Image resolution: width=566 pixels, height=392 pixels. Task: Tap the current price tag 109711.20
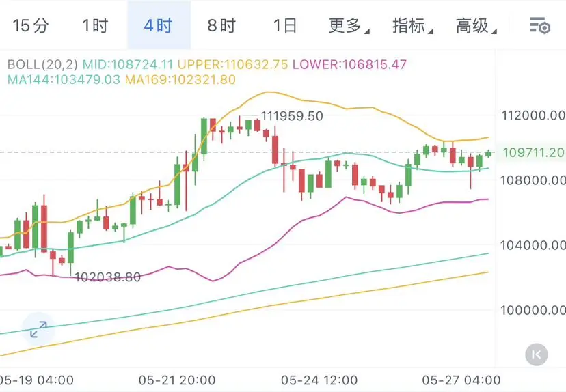click(533, 152)
